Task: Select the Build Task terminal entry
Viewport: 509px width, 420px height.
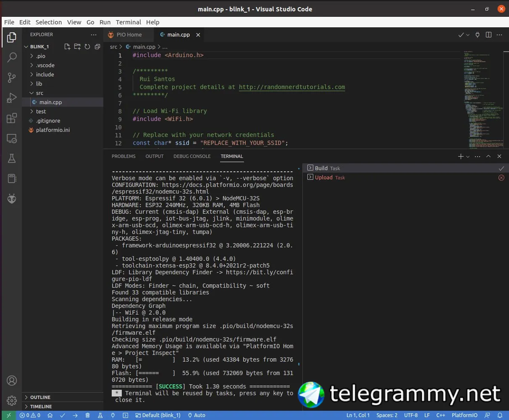Action: [327, 168]
